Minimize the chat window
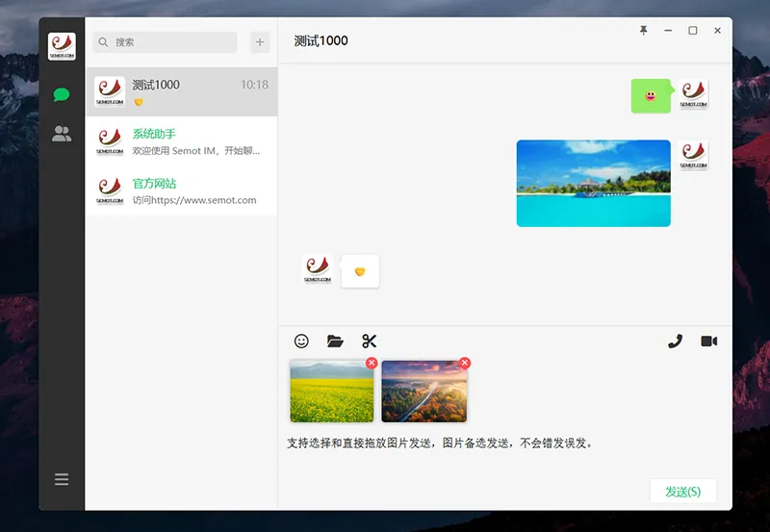The width and height of the screenshot is (770, 532). pyautogui.click(x=668, y=31)
